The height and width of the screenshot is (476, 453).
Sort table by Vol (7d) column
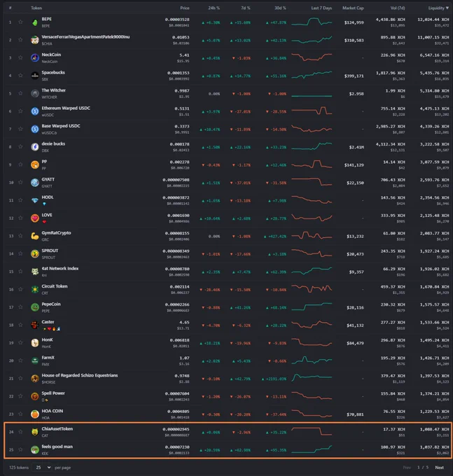pos(398,8)
